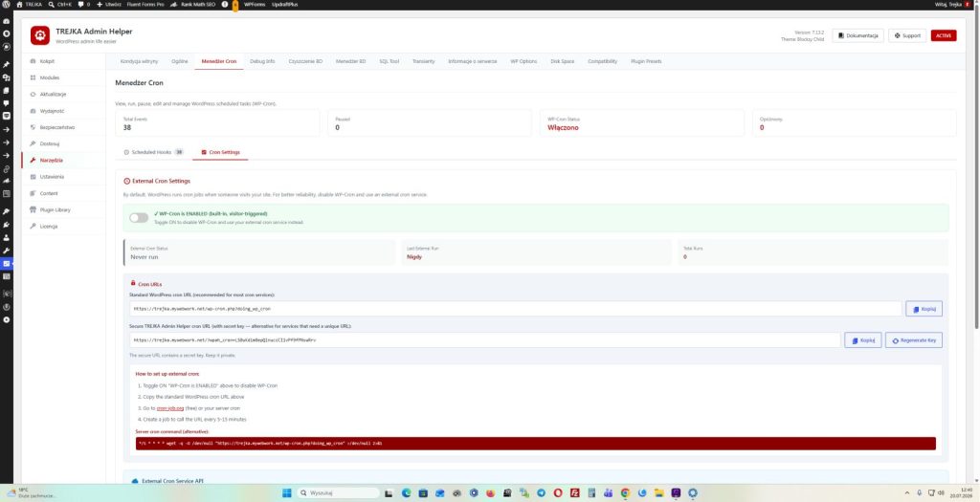
Task: Open Modules in plugin sidebar
Action: [x=62, y=77]
